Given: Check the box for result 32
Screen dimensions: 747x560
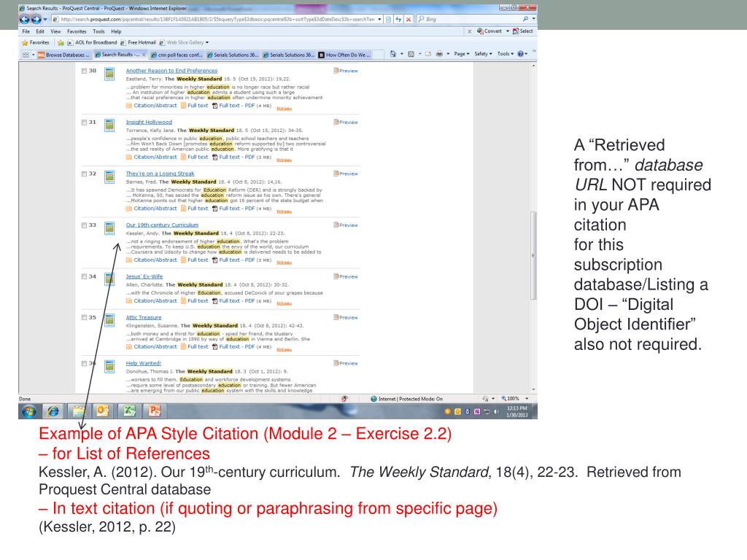Looking at the screenshot, I should 85,174.
